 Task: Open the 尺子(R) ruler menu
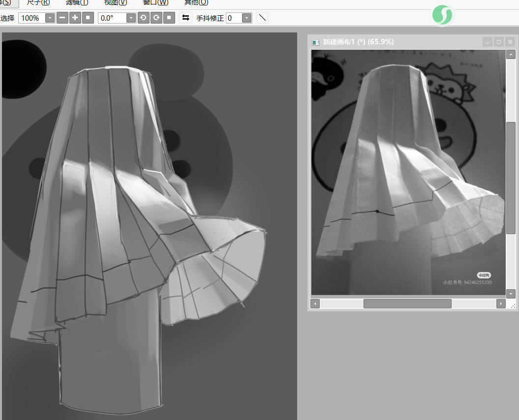coord(38,2)
